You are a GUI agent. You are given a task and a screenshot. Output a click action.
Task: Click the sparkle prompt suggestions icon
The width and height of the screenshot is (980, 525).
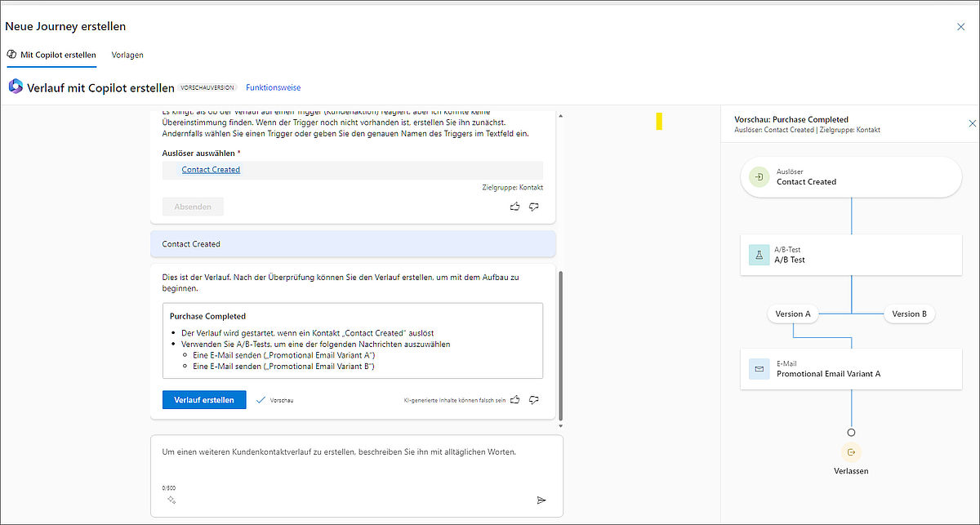[x=171, y=500]
